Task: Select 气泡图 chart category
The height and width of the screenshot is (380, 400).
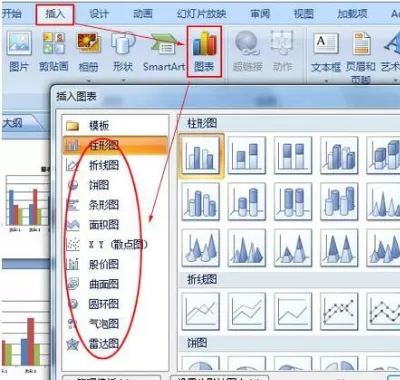Action: [115, 323]
